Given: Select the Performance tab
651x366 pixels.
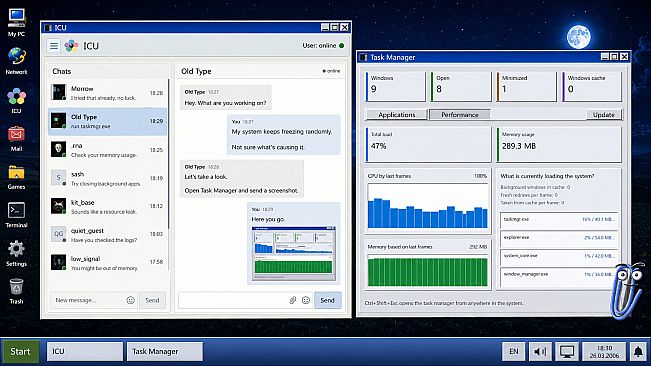Looking at the screenshot, I should tap(460, 115).
